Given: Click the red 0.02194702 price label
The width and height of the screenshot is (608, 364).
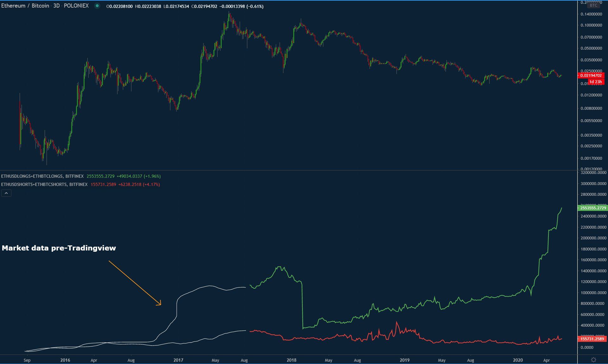Looking at the screenshot, I should click(x=591, y=76).
